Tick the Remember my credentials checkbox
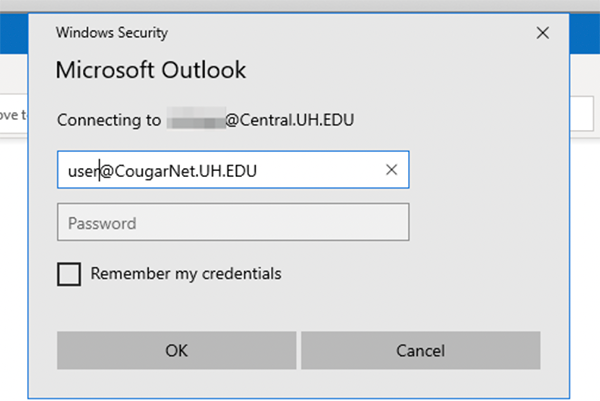Image resolution: width=600 pixels, height=401 pixels. point(69,274)
